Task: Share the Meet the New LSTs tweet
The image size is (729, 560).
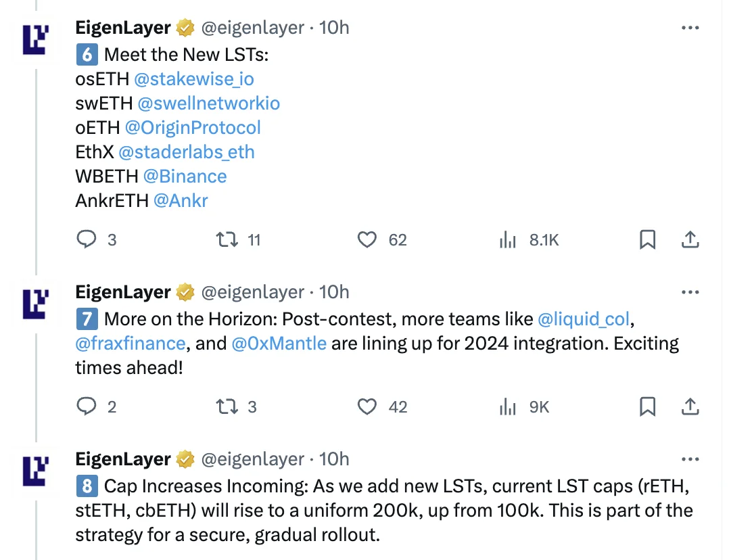Action: point(689,239)
